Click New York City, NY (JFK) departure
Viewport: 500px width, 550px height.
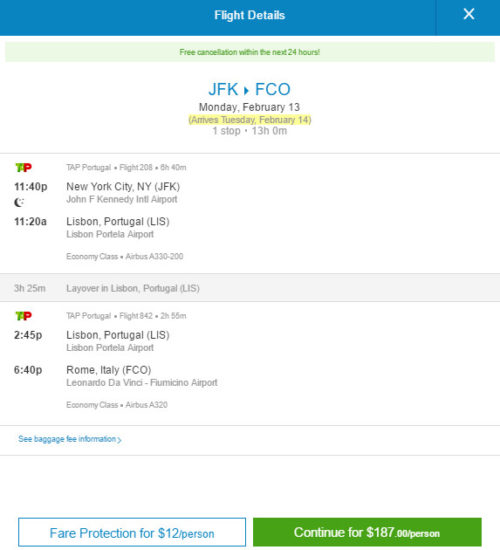coord(123,187)
